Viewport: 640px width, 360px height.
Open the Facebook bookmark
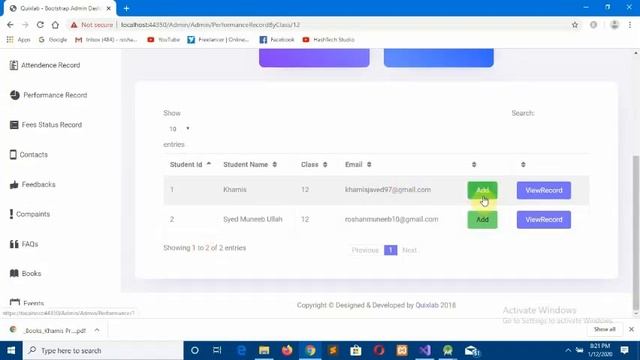277,40
